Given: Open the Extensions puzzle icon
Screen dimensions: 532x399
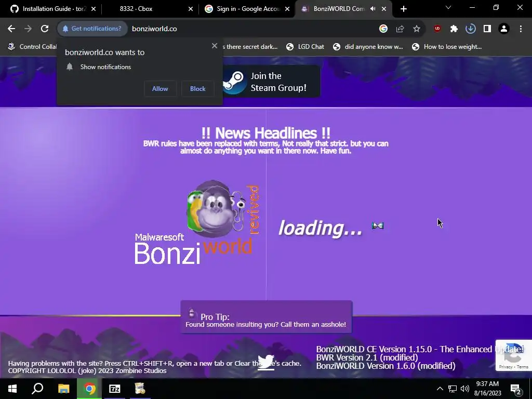Looking at the screenshot, I should coord(454,29).
